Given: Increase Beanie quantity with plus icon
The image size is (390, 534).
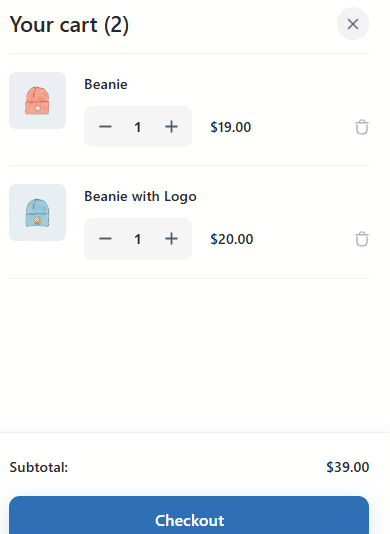Looking at the screenshot, I should tap(171, 127).
